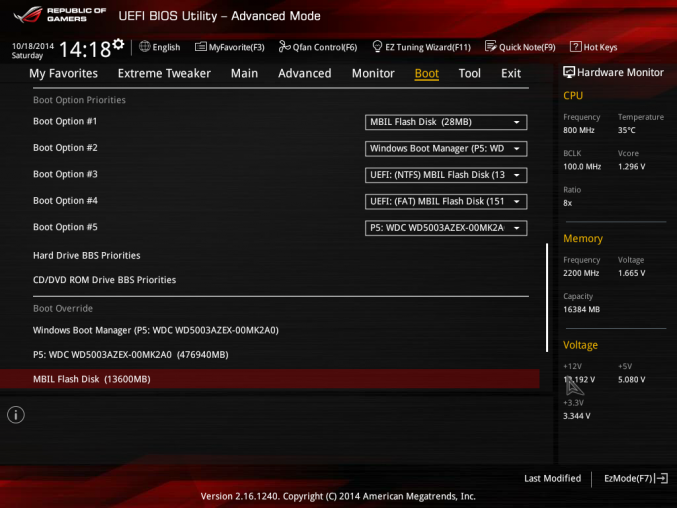Click the Voltage section heading
The height and width of the screenshot is (508, 677).
pyautogui.click(x=580, y=345)
